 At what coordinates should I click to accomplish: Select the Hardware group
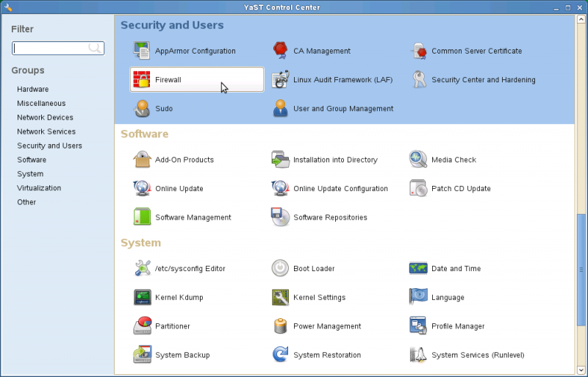33,89
